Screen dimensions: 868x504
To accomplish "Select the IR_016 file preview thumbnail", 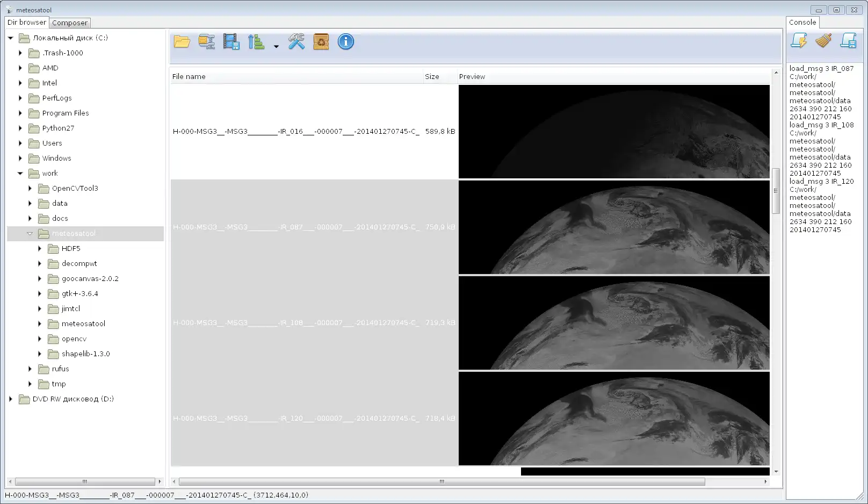I will click(x=614, y=132).
